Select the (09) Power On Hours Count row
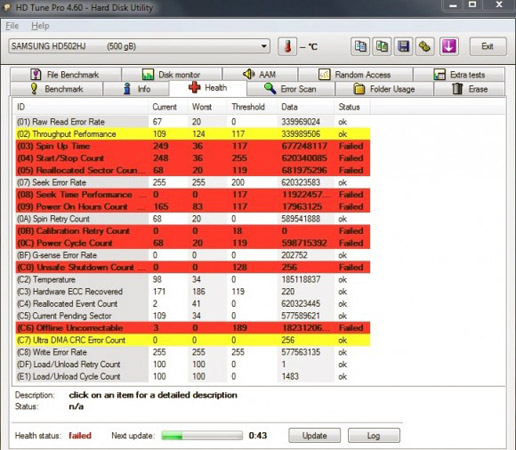This screenshot has height=450, width=516. point(193,207)
